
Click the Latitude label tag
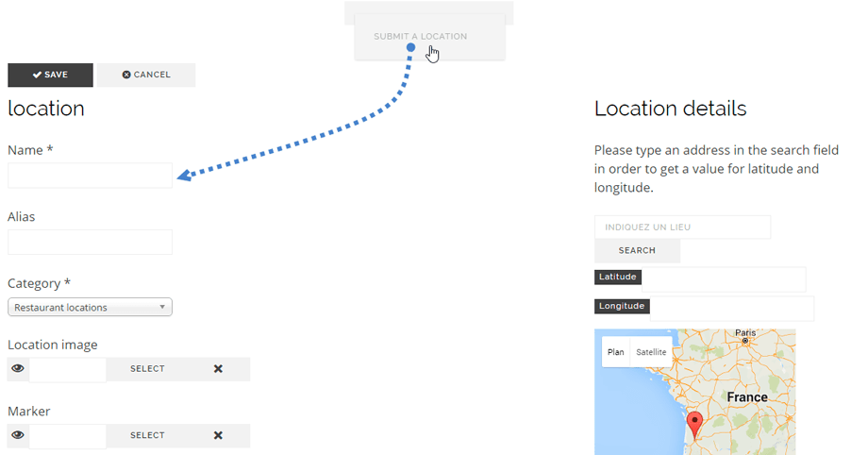(618, 277)
